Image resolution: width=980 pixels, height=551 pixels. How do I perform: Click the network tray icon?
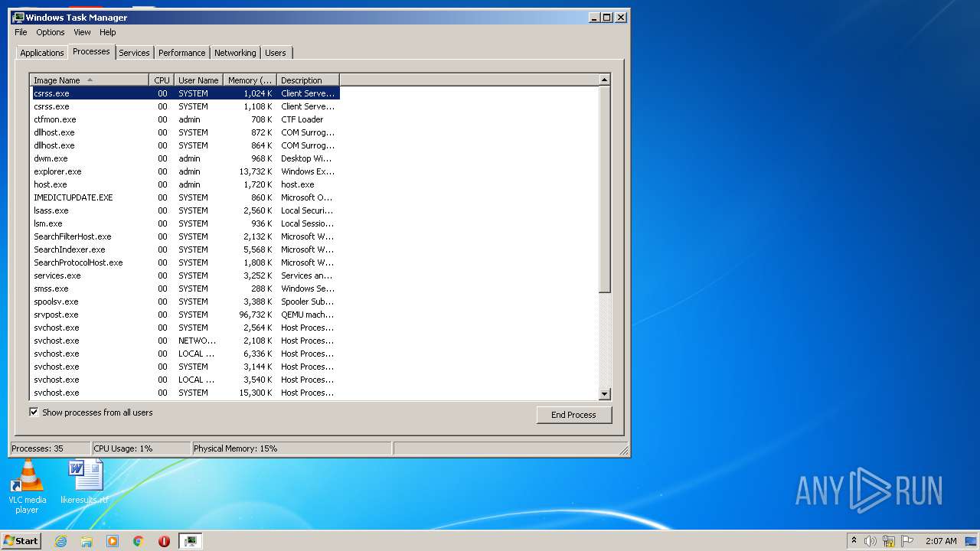click(889, 541)
